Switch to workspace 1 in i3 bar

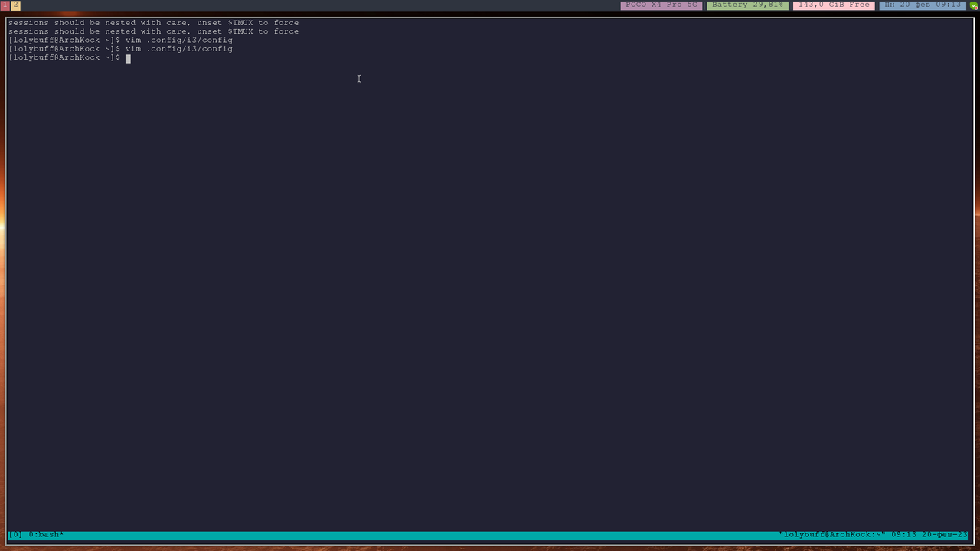click(x=5, y=5)
